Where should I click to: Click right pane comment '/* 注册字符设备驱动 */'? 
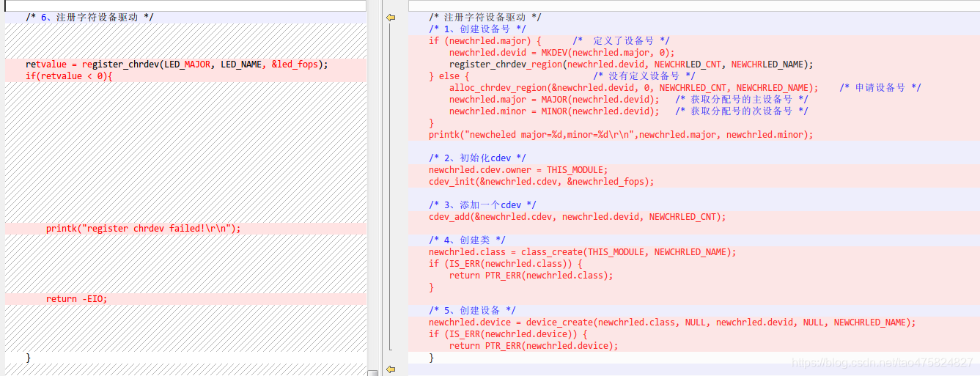(485, 18)
